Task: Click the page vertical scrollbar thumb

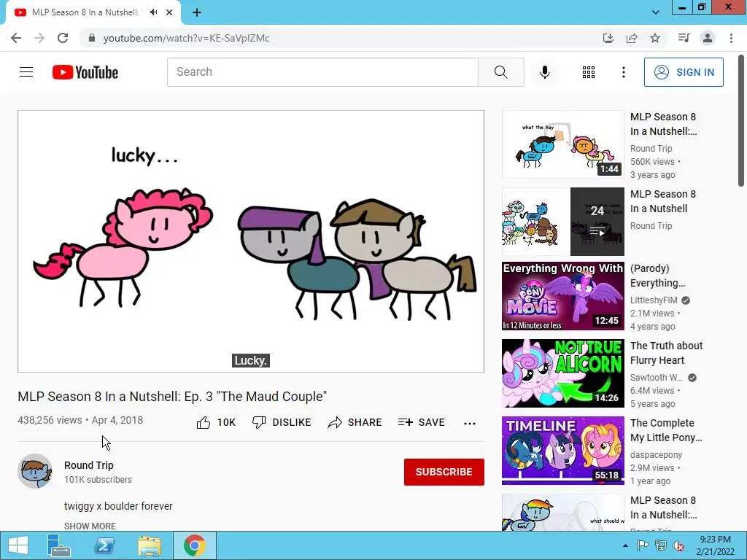Action: click(x=741, y=122)
